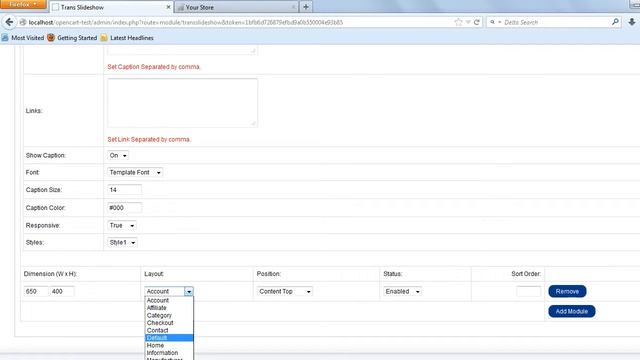Click the Sort Order input field
Screen dimensions: 640x360
[528, 291]
